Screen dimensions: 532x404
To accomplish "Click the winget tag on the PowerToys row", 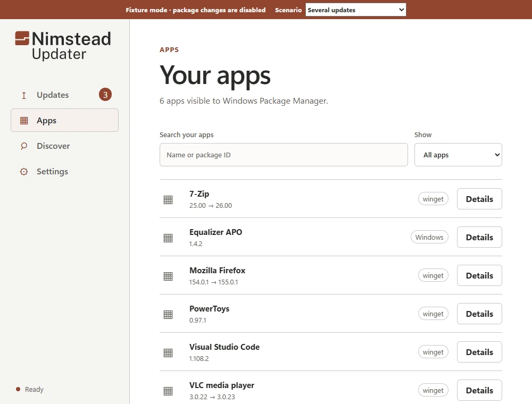I will click(433, 314).
